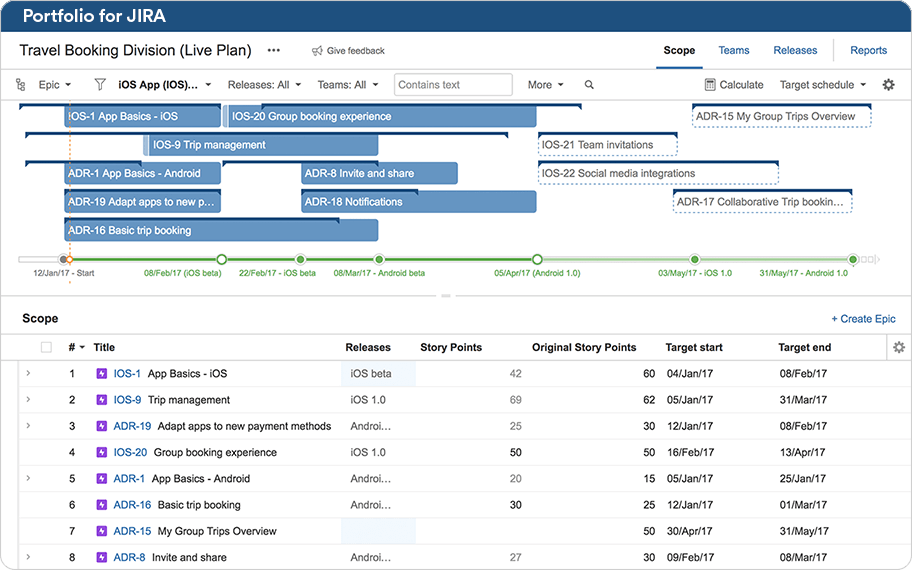Click the 05/Apr/17 Android 1.0 timeline marker
912x570 pixels.
click(x=537, y=259)
